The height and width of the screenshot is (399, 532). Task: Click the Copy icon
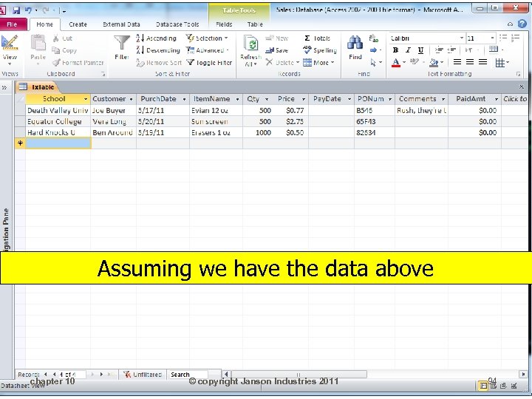[x=56, y=50]
